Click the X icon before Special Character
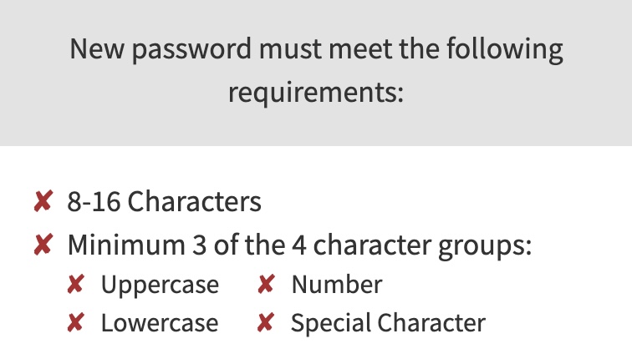Image resolution: width=632 pixels, height=364 pixels. pos(266,323)
